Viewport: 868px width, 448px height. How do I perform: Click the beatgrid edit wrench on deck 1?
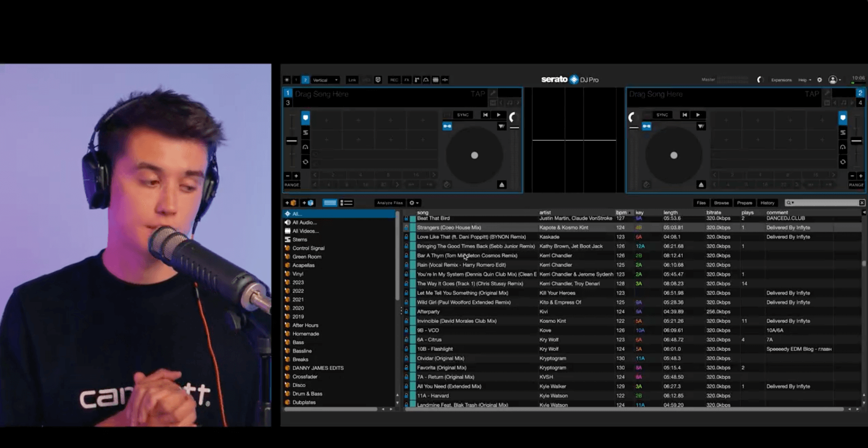[493, 93]
